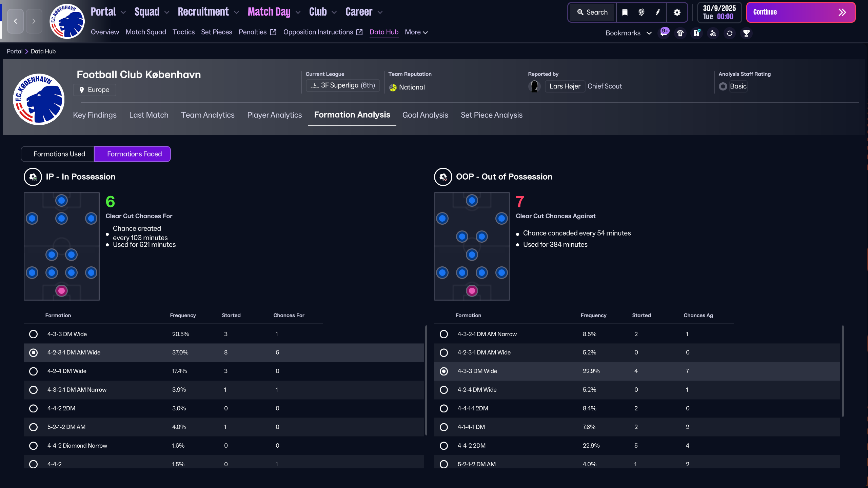Expand the More submenu
Viewport: 868px width, 488px height.
click(x=416, y=32)
